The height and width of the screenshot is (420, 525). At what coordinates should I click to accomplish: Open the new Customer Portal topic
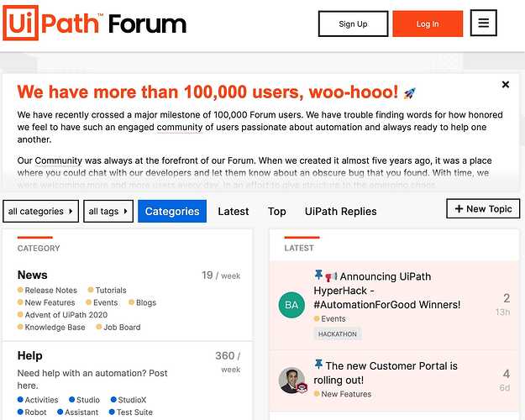386,373
